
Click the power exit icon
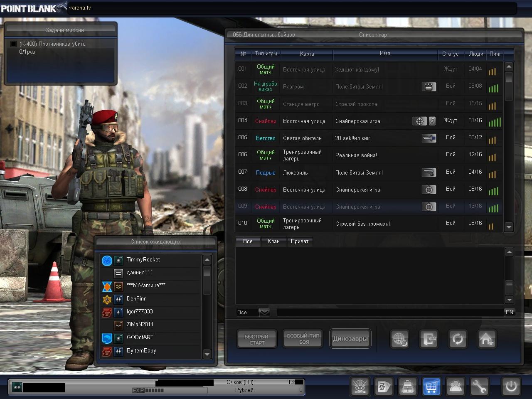(511, 387)
